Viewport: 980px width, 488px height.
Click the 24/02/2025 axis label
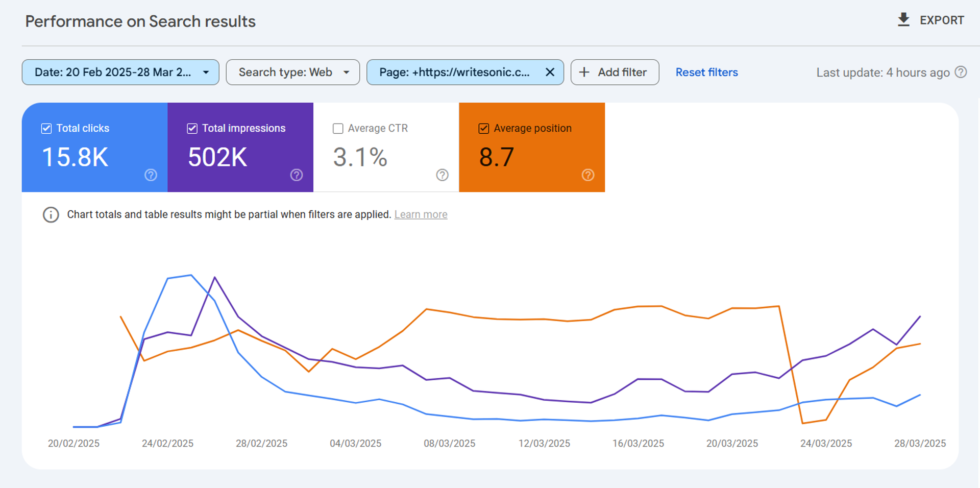pos(167,443)
